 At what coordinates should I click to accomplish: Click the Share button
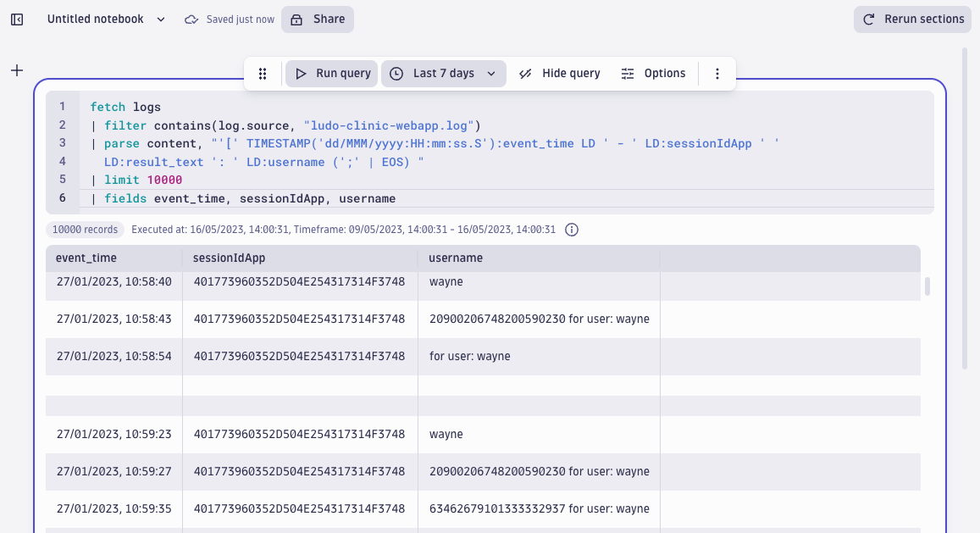317,19
